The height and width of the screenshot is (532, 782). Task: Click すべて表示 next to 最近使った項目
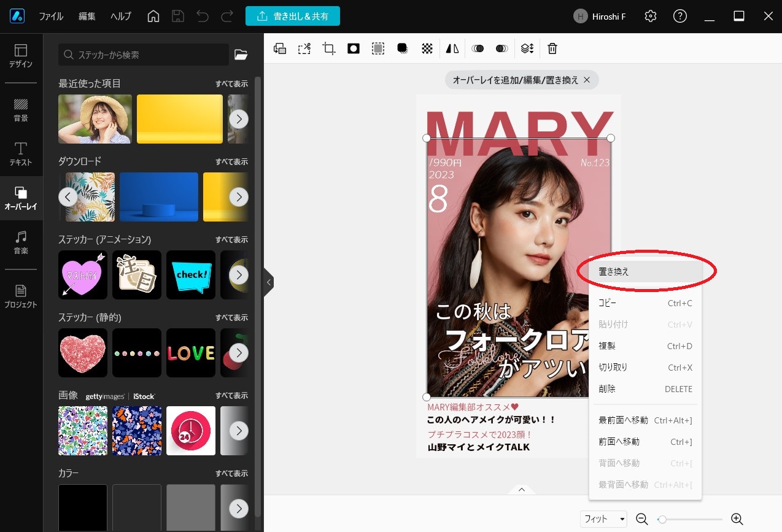231,83
